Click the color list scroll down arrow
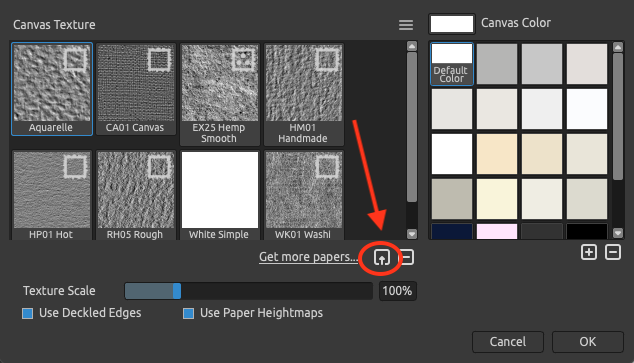The height and width of the screenshot is (363, 634). pos(618,233)
